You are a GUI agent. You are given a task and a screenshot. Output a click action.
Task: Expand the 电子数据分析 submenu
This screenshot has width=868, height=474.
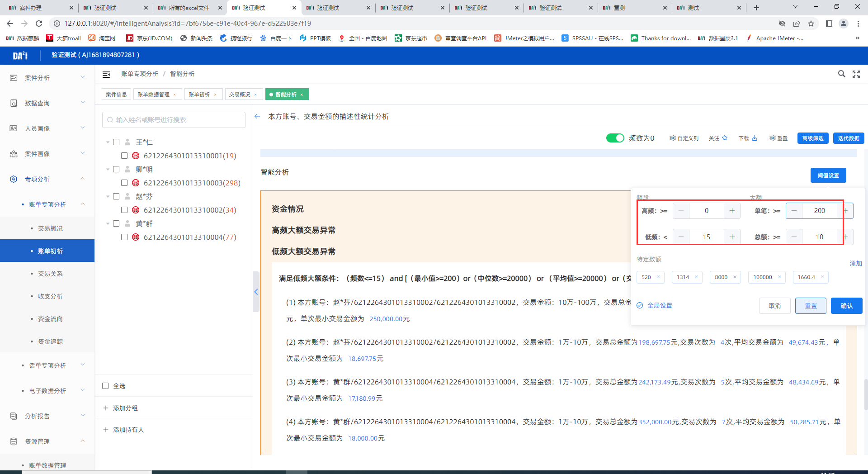pyautogui.click(x=83, y=390)
